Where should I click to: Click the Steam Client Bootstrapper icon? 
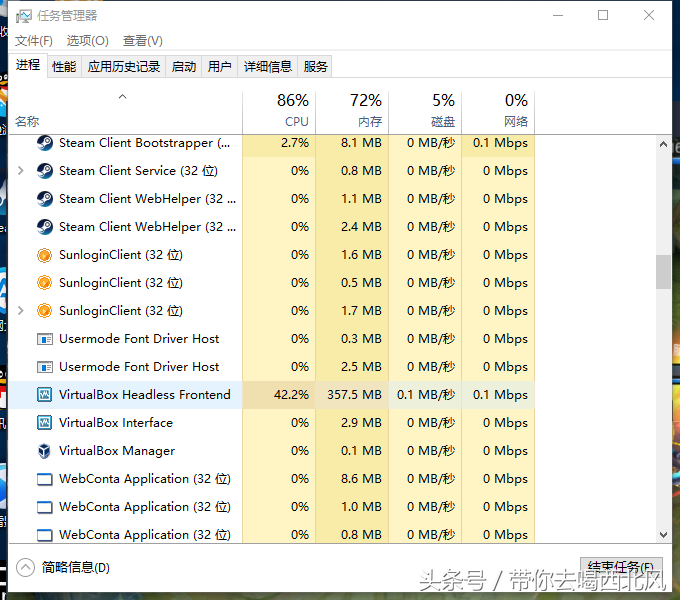click(x=45, y=143)
